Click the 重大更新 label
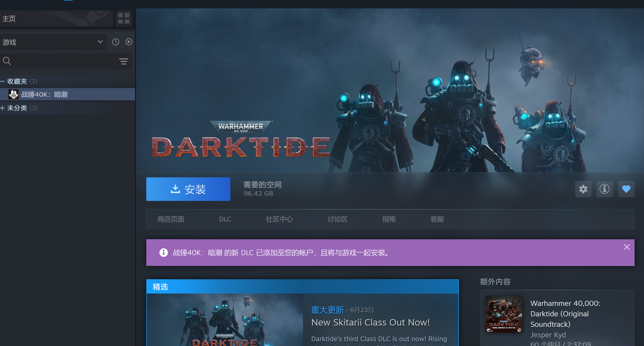The height and width of the screenshot is (346, 644). (x=327, y=310)
